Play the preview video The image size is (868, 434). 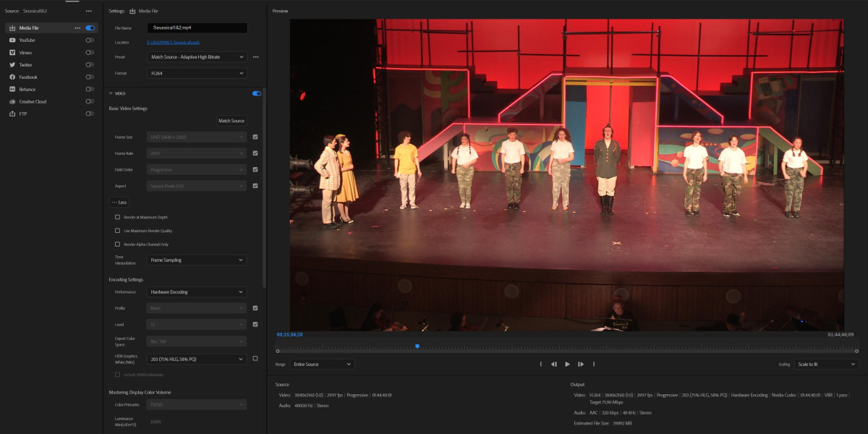click(567, 365)
